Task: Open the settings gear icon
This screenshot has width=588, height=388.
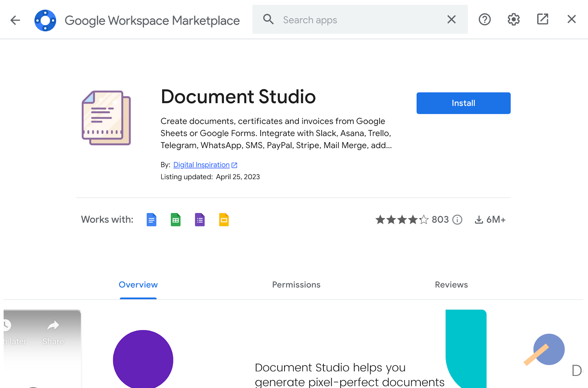Action: [x=513, y=19]
